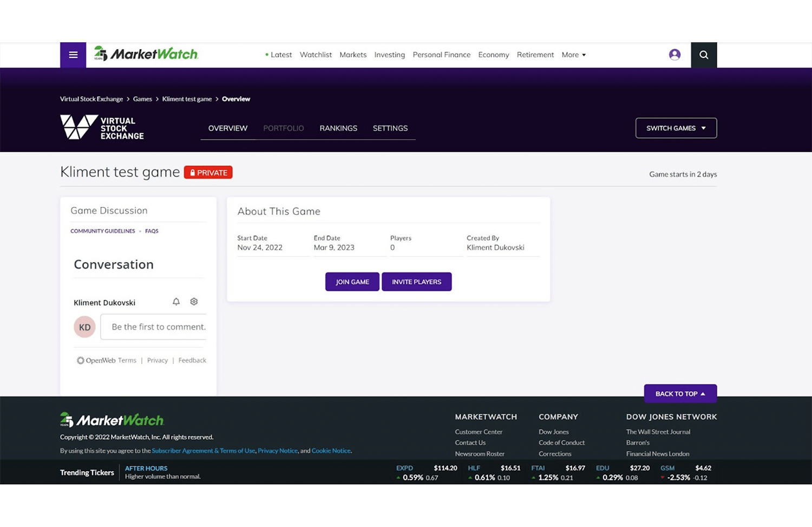This screenshot has width=812, height=527.
Task: Click the Back to Top button
Action: [680, 394]
